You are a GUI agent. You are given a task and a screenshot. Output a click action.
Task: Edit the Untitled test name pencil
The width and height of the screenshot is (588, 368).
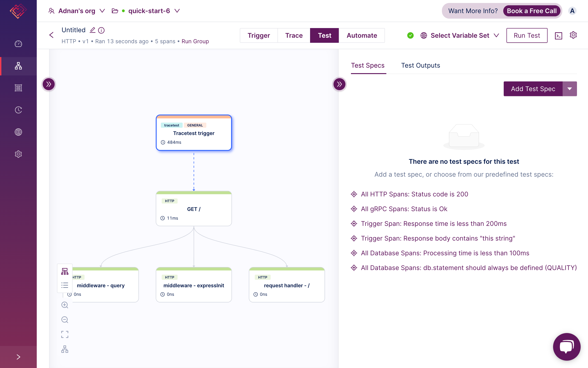[x=93, y=30]
